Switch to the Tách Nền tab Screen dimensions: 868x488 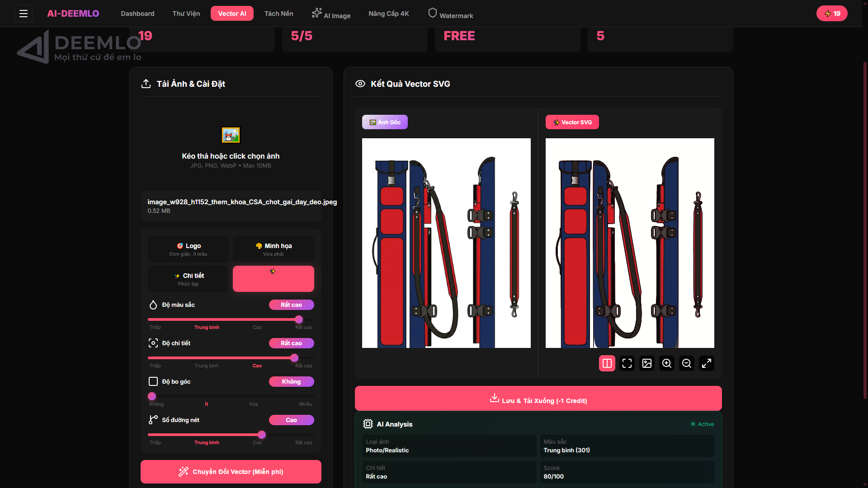[278, 14]
